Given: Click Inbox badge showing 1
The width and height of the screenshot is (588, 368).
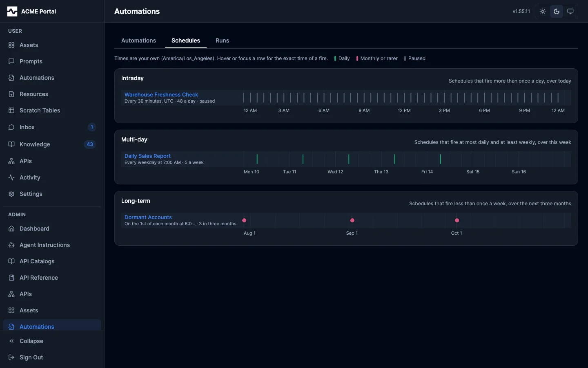Looking at the screenshot, I should pyautogui.click(x=92, y=127).
